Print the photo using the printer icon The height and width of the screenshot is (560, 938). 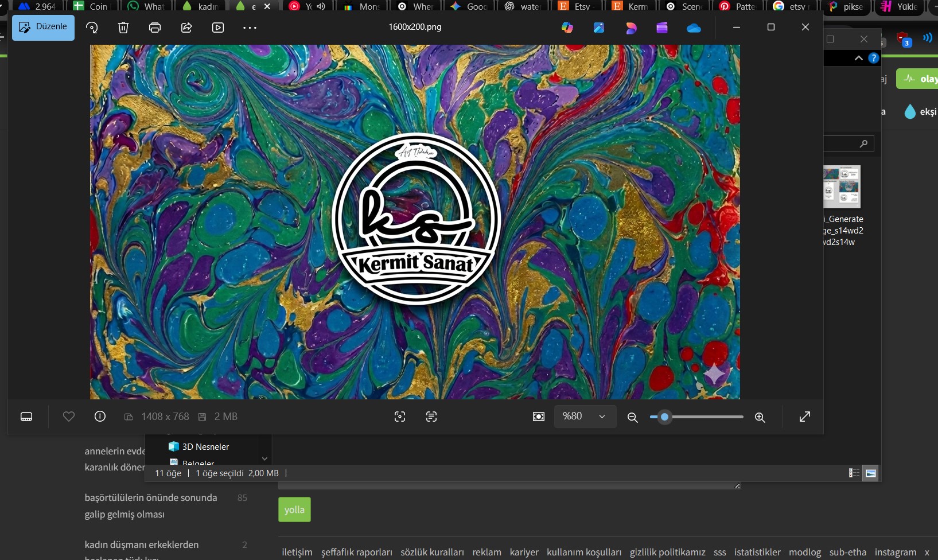pyautogui.click(x=155, y=28)
